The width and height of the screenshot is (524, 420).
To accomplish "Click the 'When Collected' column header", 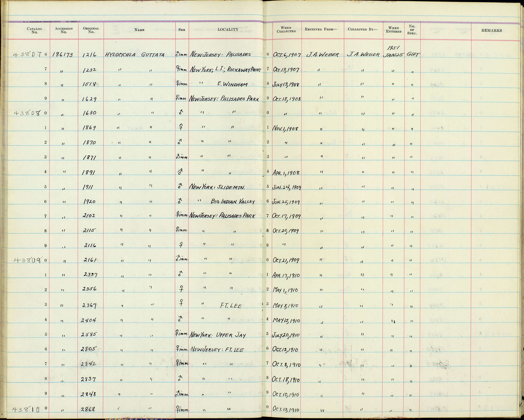I will click(x=286, y=30).
